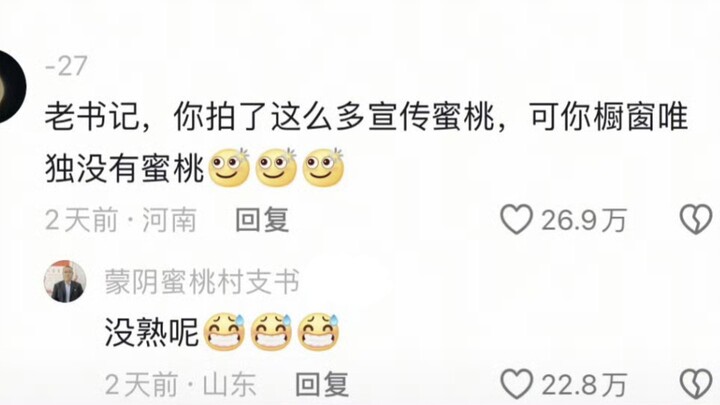This screenshot has width=720, height=405.
Task: Tap the reply text 没熟呢
Action: [x=152, y=332]
